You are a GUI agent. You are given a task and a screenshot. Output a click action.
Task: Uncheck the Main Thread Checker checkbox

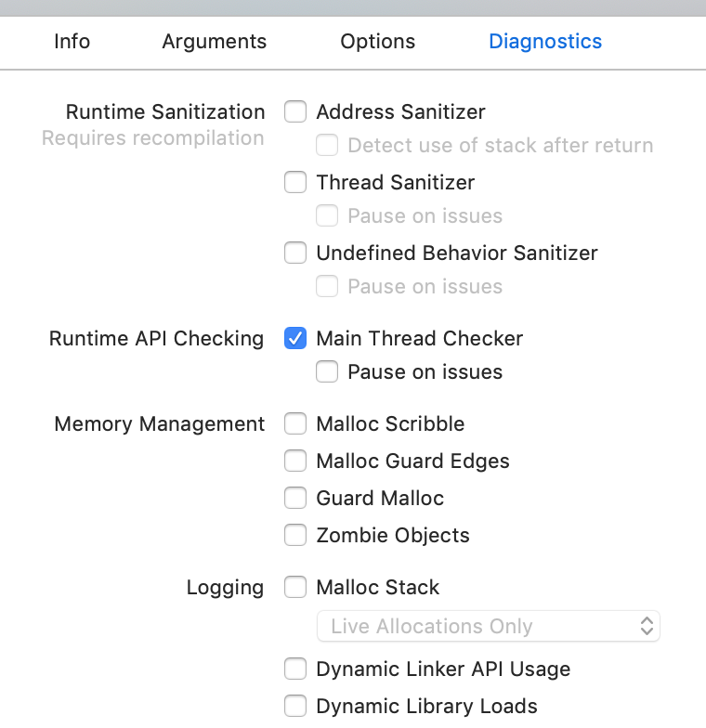point(295,338)
